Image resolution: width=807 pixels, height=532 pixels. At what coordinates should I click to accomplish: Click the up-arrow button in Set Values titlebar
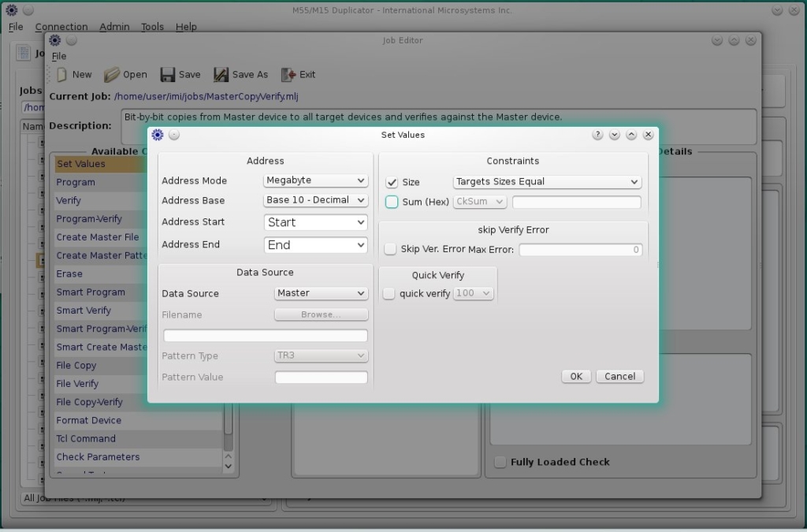click(x=631, y=134)
